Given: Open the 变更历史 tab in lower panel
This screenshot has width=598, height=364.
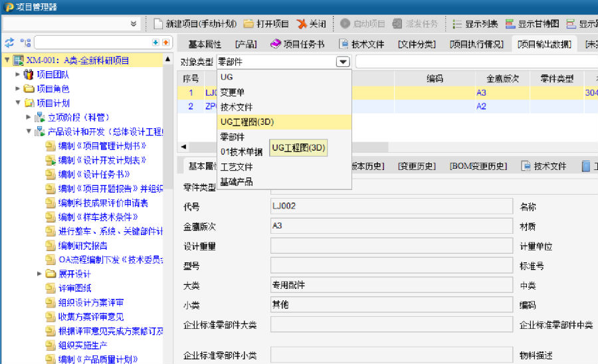Looking at the screenshot, I should click(417, 166).
